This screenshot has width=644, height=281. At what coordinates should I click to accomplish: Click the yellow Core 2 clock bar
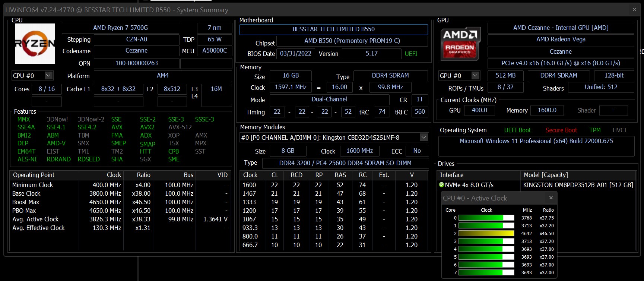click(486, 234)
